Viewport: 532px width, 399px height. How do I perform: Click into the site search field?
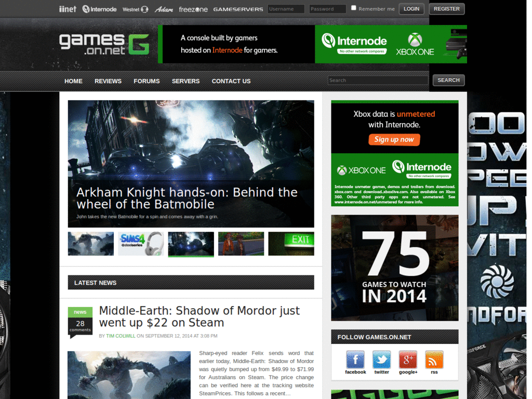pos(378,80)
